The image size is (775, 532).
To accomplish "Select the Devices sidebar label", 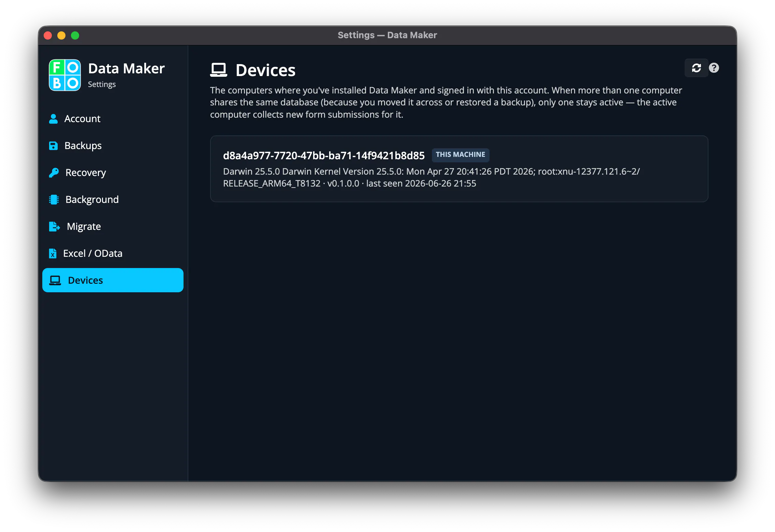I will [85, 280].
